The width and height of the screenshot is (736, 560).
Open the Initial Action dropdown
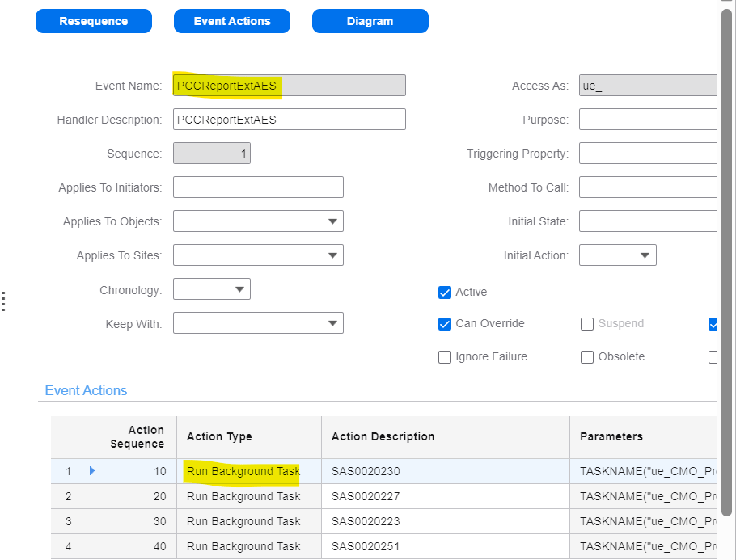tap(618, 255)
